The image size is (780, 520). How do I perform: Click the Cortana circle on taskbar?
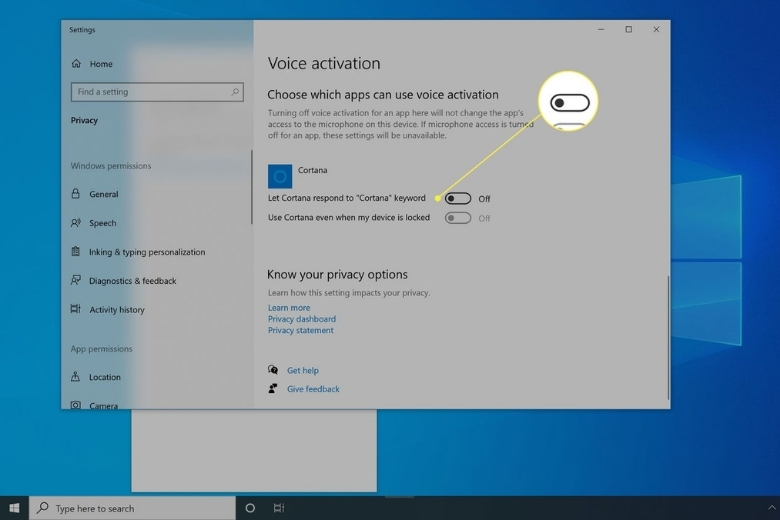point(250,508)
